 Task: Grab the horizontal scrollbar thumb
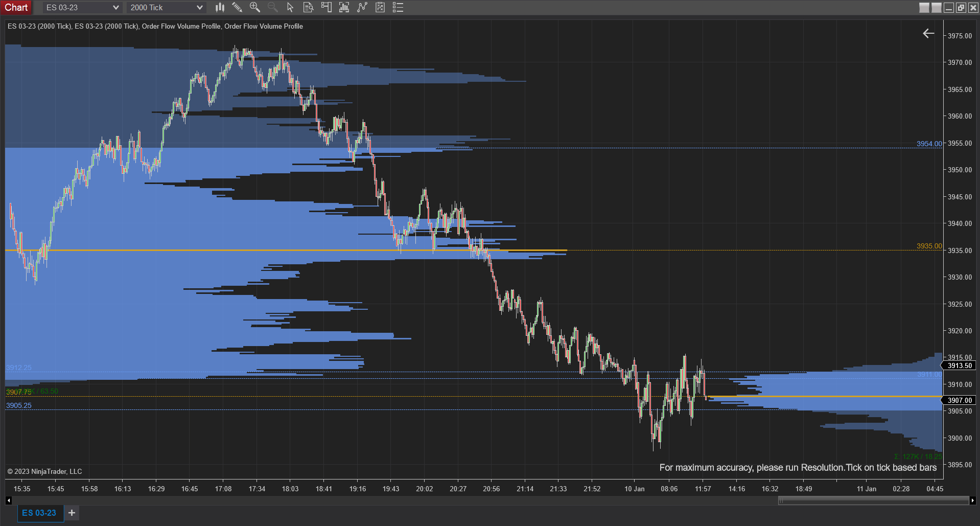(x=873, y=501)
